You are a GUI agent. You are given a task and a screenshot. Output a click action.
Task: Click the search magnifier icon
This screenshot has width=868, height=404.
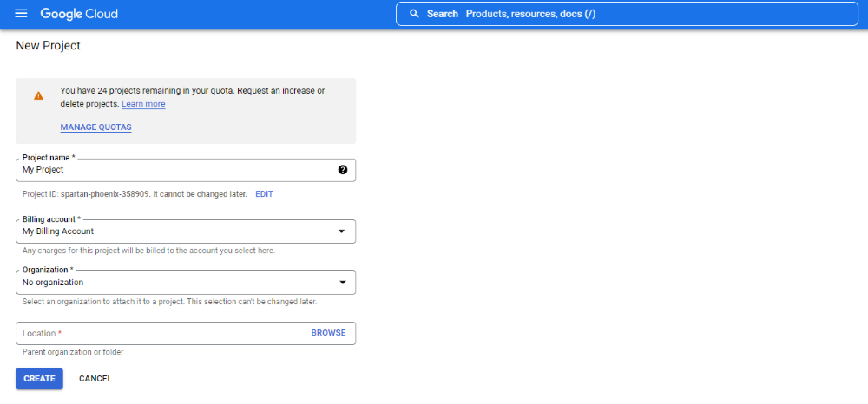coord(414,14)
